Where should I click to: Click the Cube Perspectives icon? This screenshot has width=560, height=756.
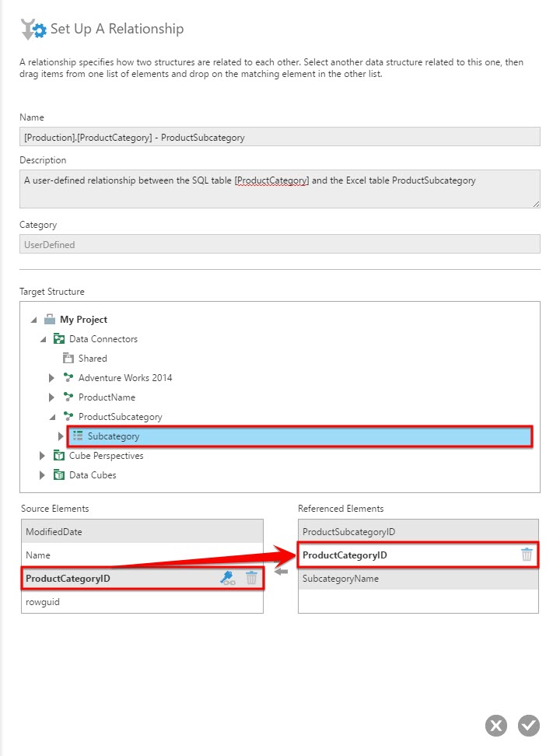coord(58,456)
